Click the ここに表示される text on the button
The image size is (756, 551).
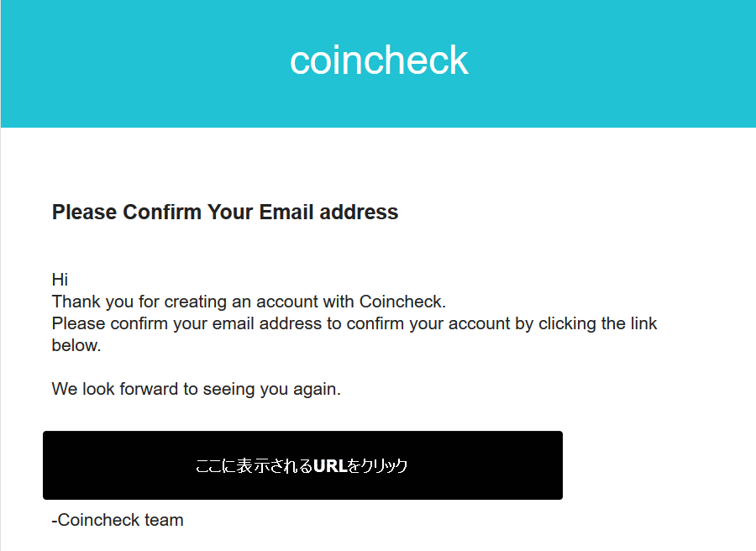tap(255, 465)
